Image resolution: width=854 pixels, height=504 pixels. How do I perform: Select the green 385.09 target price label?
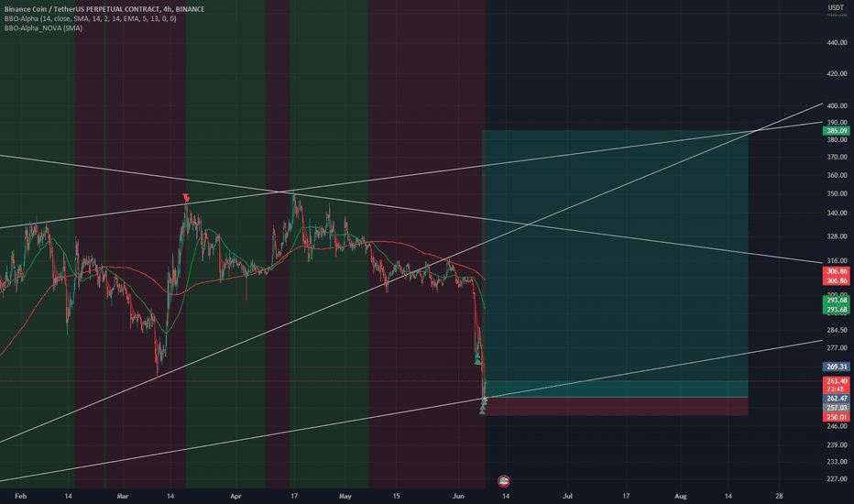coord(836,131)
